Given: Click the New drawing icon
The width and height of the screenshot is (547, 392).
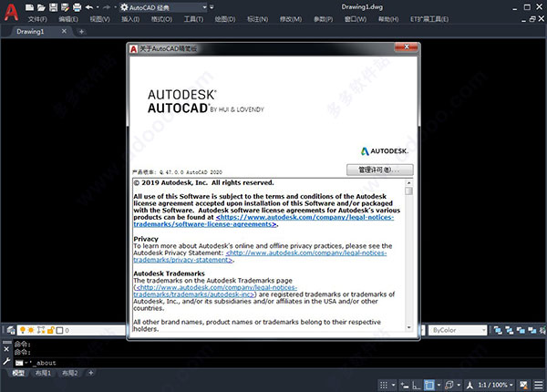Looking at the screenshot, I should coord(30,7).
